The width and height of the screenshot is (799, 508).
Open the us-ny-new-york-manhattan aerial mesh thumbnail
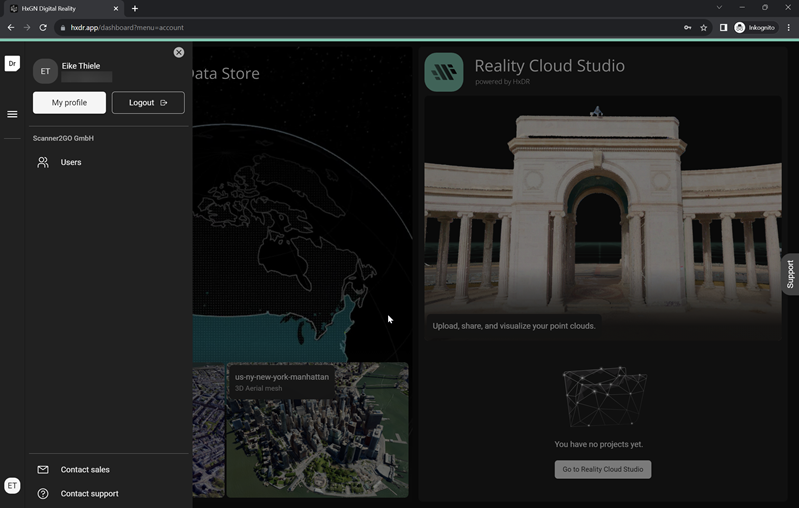317,430
